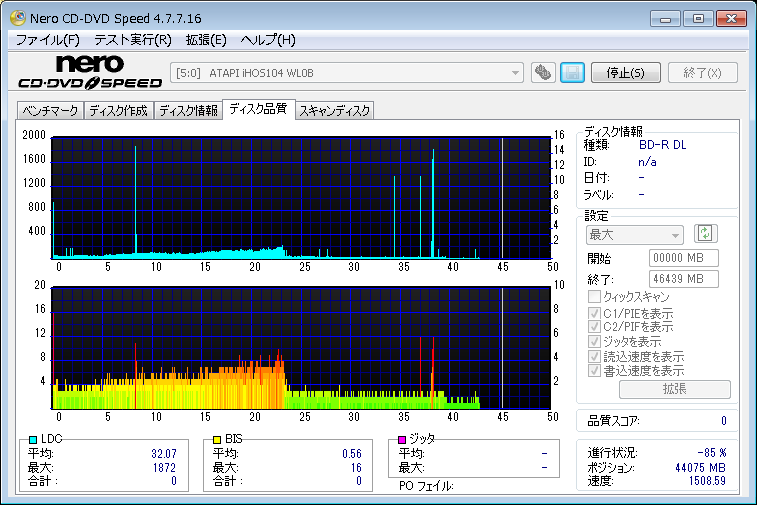This screenshot has width=757, height=505.
Task: Click the refresh settings icon
Action: 705,234
